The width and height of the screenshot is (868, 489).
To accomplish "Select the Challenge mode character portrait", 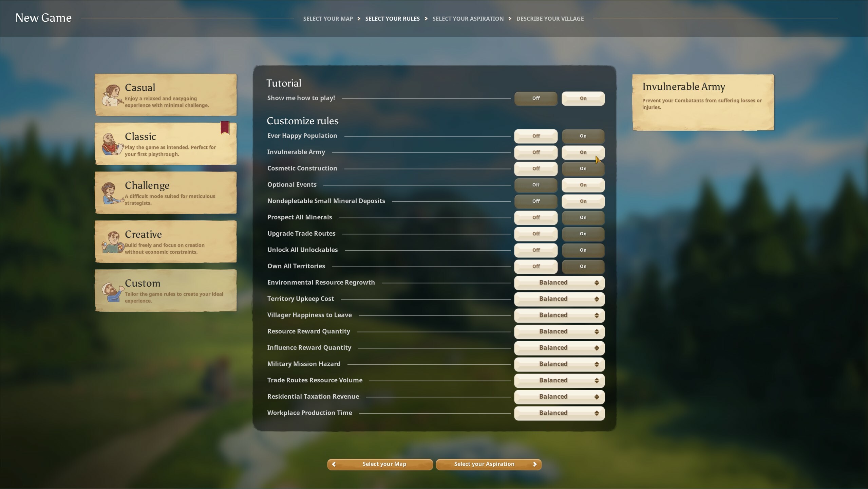I will [x=112, y=193].
